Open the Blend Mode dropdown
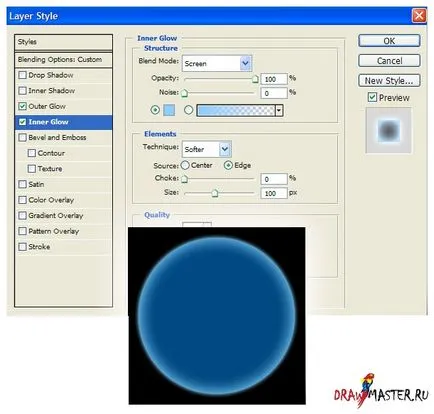 (217, 63)
